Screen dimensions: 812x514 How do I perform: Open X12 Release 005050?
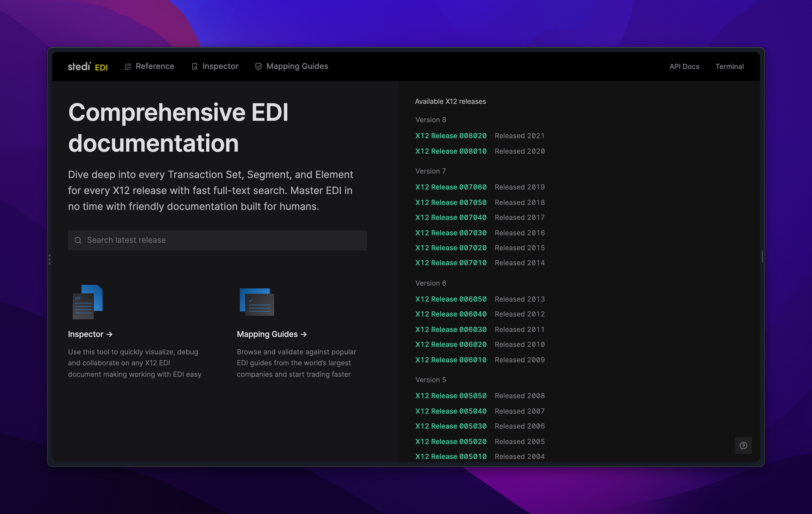click(x=451, y=396)
